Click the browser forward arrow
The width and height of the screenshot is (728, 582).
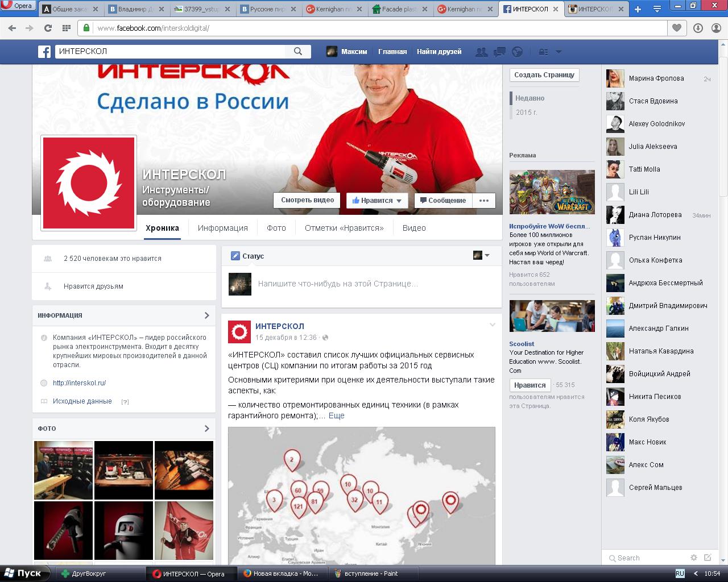[30, 28]
